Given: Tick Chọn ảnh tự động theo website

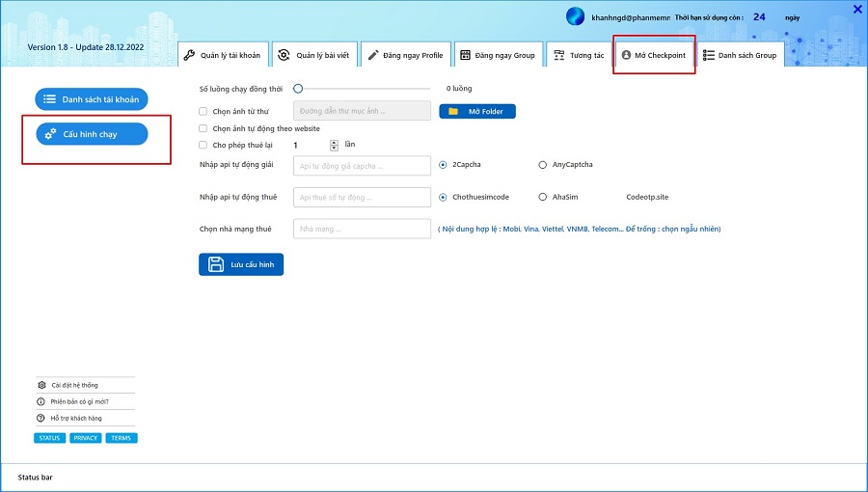Looking at the screenshot, I should [x=203, y=128].
